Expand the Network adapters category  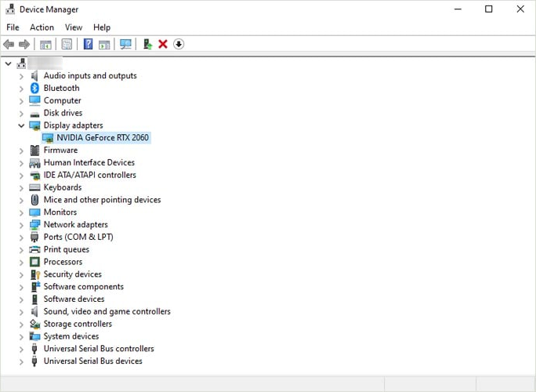pos(21,224)
